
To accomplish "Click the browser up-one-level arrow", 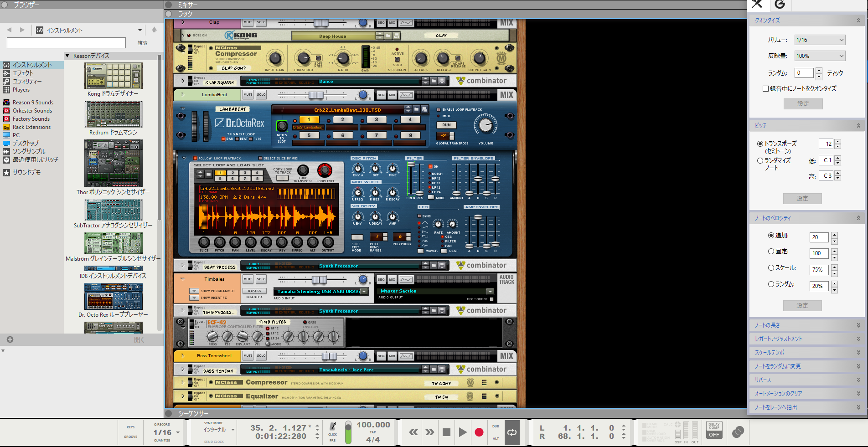I will [x=154, y=30].
